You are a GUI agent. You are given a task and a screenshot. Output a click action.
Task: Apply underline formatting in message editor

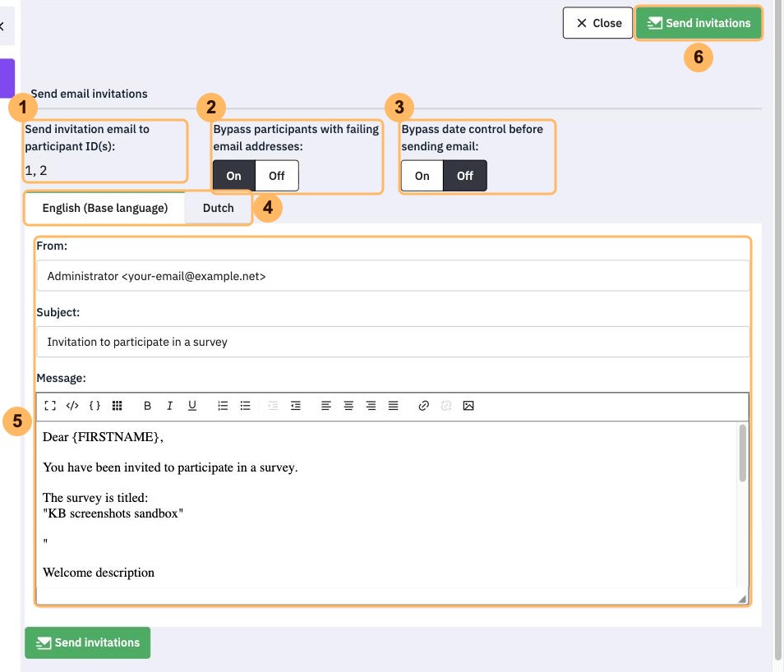point(192,406)
